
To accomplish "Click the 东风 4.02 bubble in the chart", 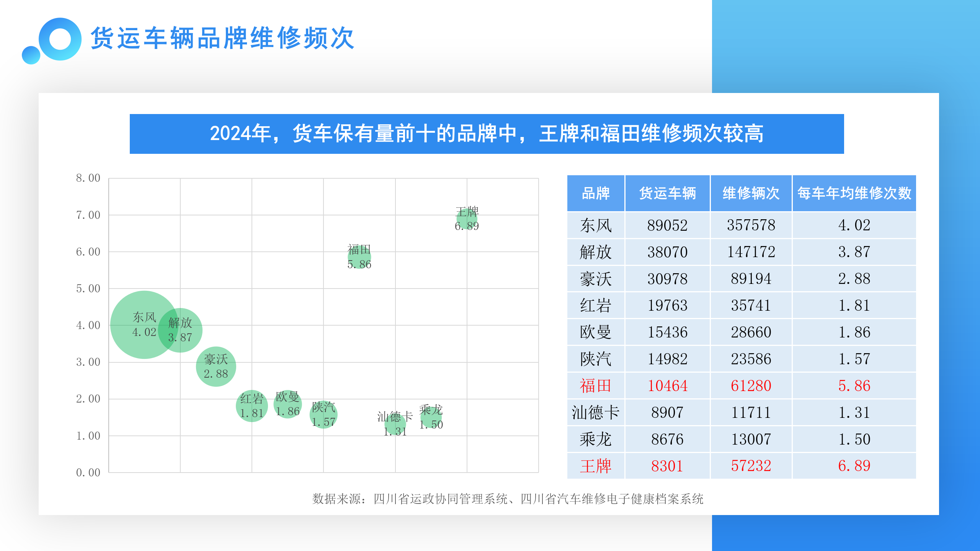I will (144, 324).
